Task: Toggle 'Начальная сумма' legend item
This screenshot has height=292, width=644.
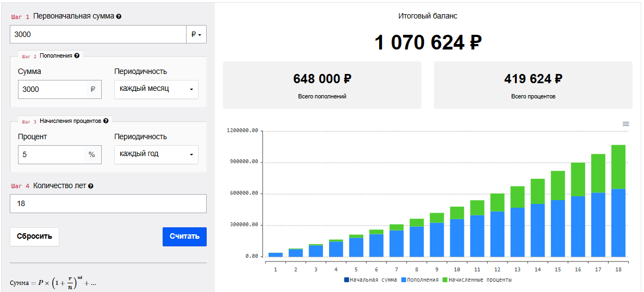Action: click(x=371, y=280)
